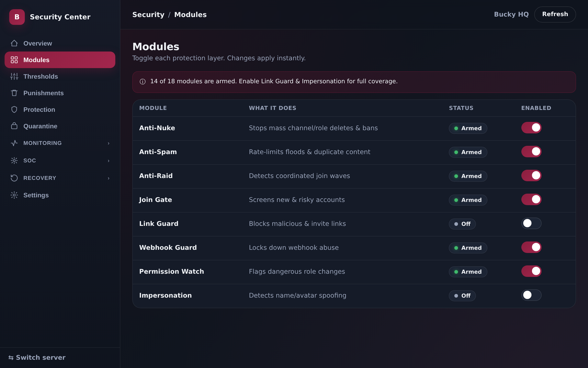
Task: Click the Settings gear icon
Action: point(14,195)
